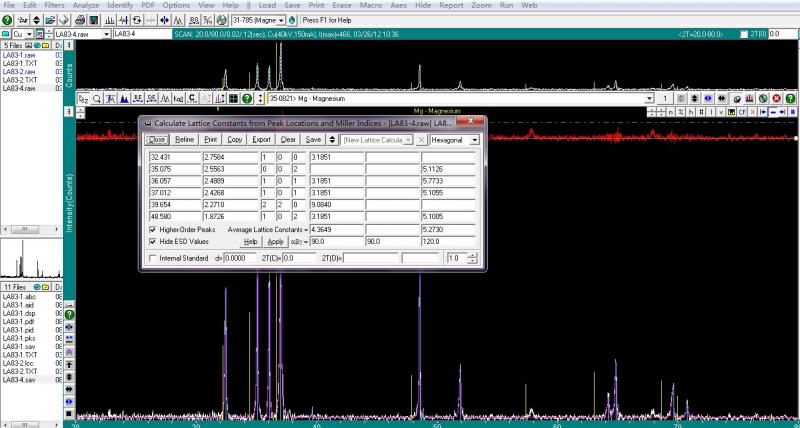Click the 1.0 value spinner arrows
Screen dimensions: 800x428
point(473,258)
